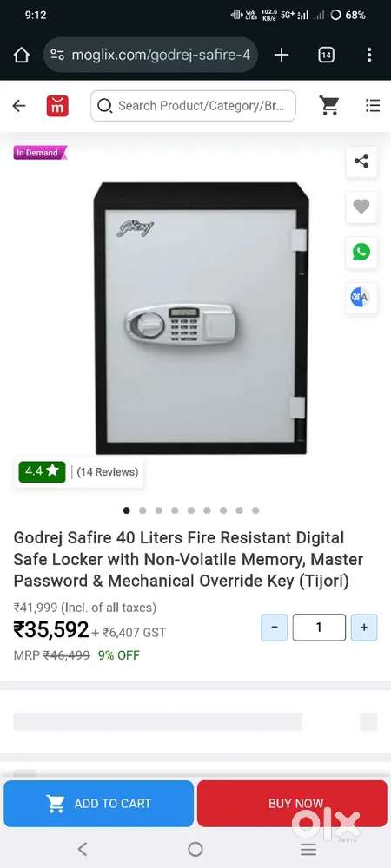This screenshot has width=391, height=868.
Task: Decrease the quantity with the minus button
Action: point(275,628)
